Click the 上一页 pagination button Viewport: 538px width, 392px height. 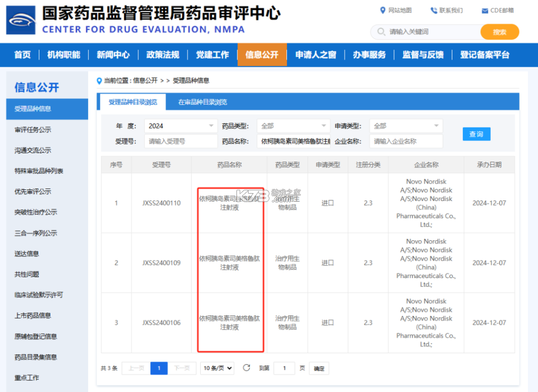pos(136,368)
